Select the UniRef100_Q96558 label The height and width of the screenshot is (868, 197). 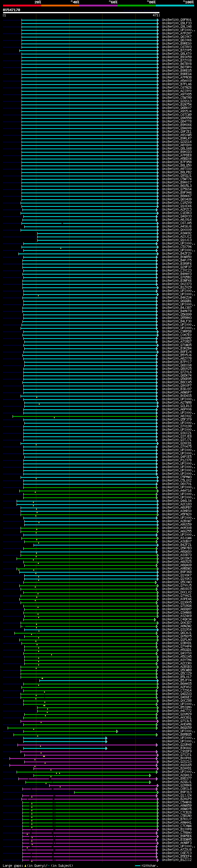176,118
